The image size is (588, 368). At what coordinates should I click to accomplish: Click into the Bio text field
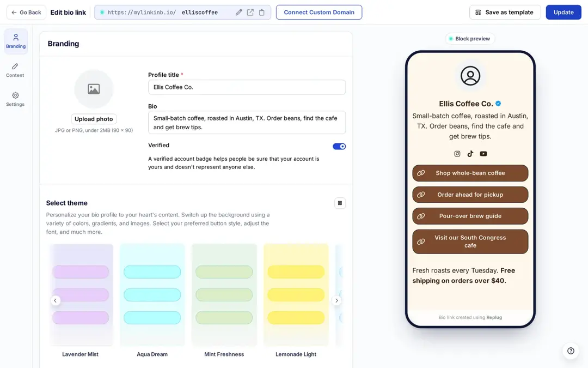[247, 123]
